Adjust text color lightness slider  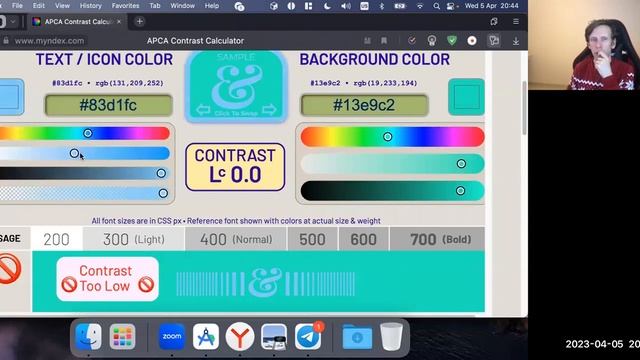pyautogui.click(x=84, y=173)
